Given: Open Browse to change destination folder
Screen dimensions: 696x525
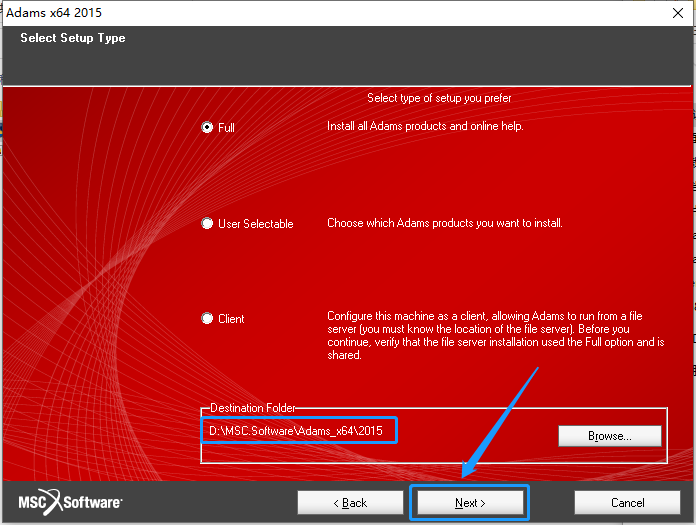Looking at the screenshot, I should [610, 436].
